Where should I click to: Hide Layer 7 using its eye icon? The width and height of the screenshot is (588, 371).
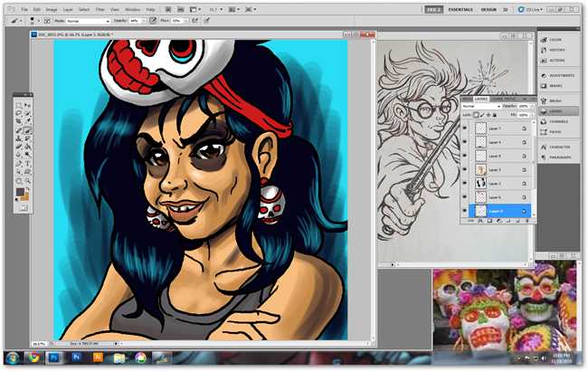click(465, 128)
